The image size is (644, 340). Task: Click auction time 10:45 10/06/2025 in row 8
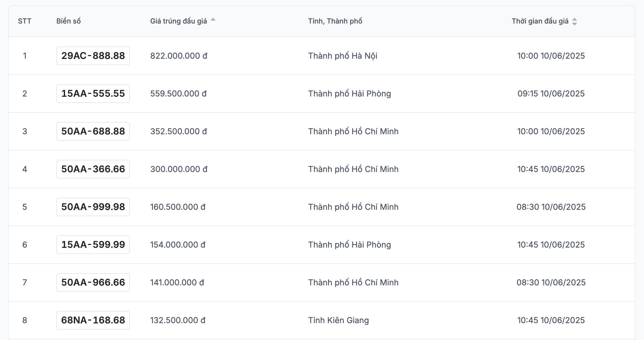pos(551,320)
